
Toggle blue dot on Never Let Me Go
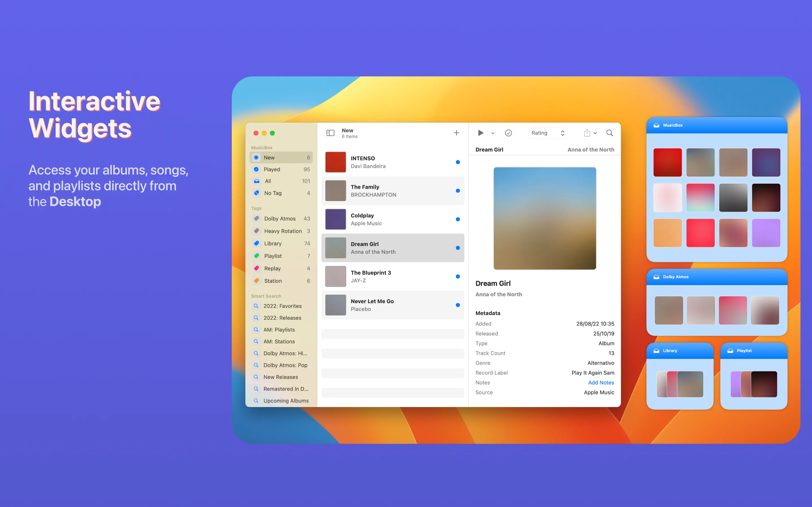458,305
